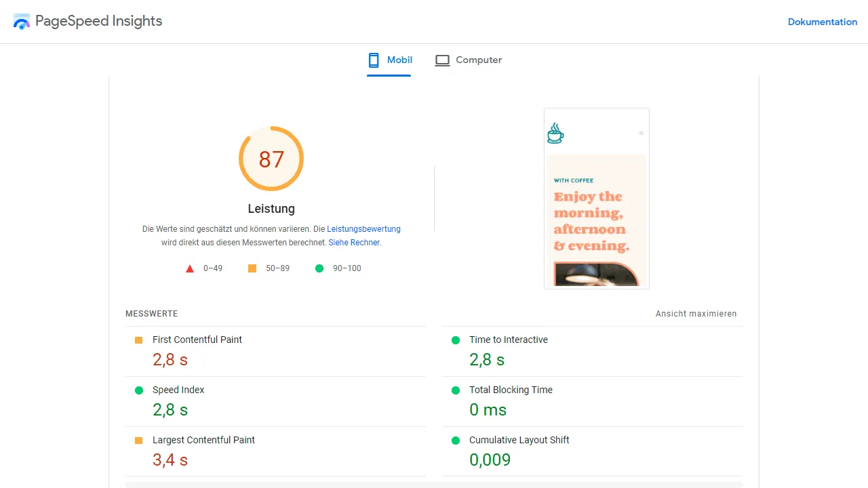Expand metrics with Ansicht maximieren
Screen dimensions: 868x488
tap(696, 314)
